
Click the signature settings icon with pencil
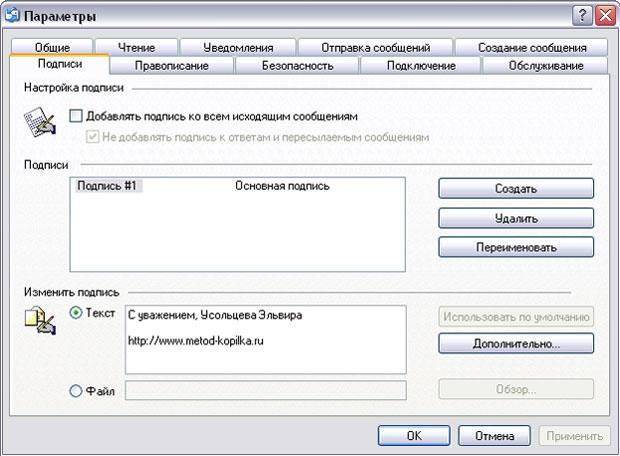click(37, 126)
